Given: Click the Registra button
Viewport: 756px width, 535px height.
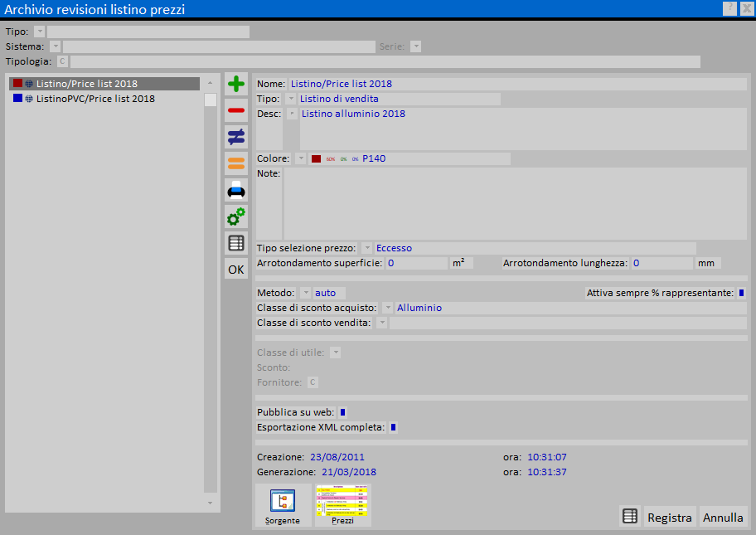Looking at the screenshot, I should 670,517.
